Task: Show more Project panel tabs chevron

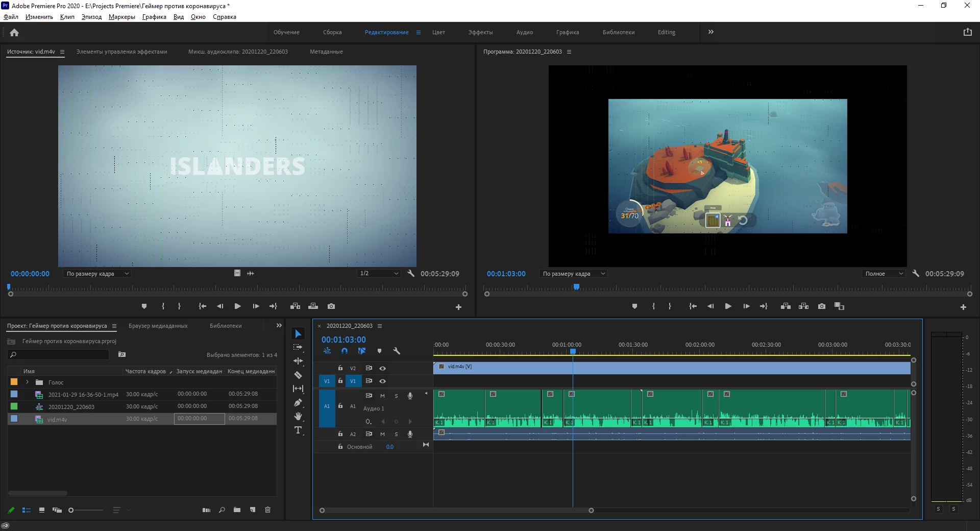Action: (x=279, y=325)
